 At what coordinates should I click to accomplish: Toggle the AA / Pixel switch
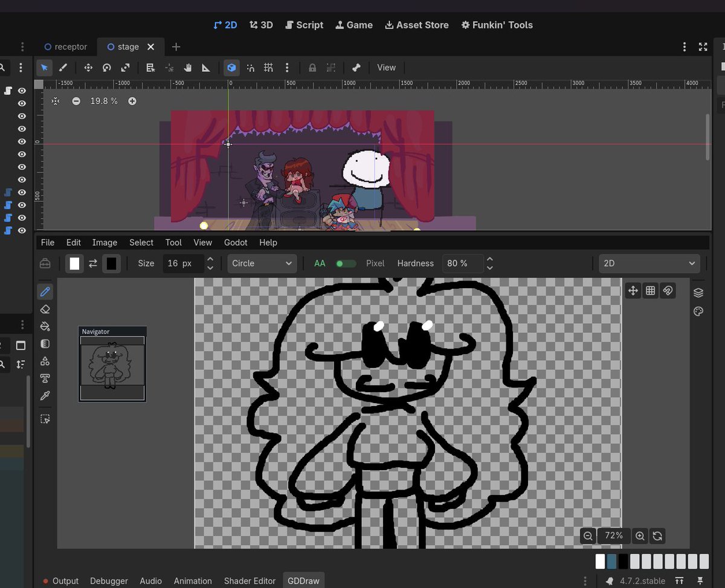(346, 263)
